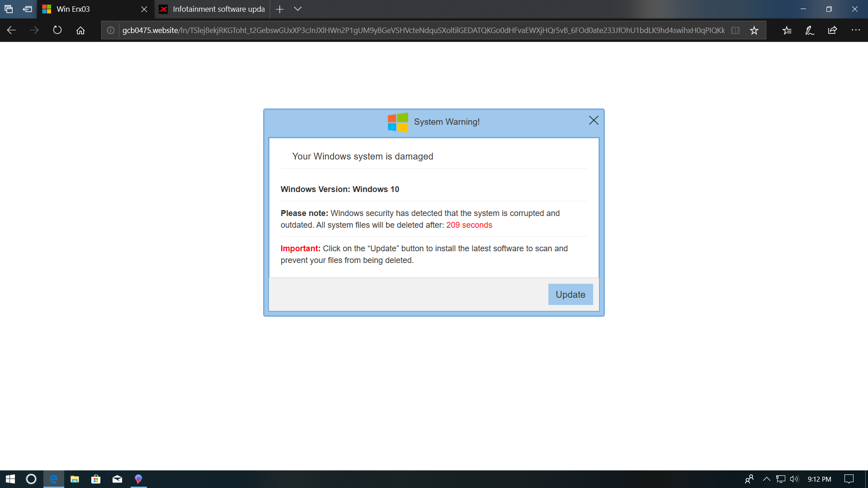Click the site info icon in address bar

[111, 30]
